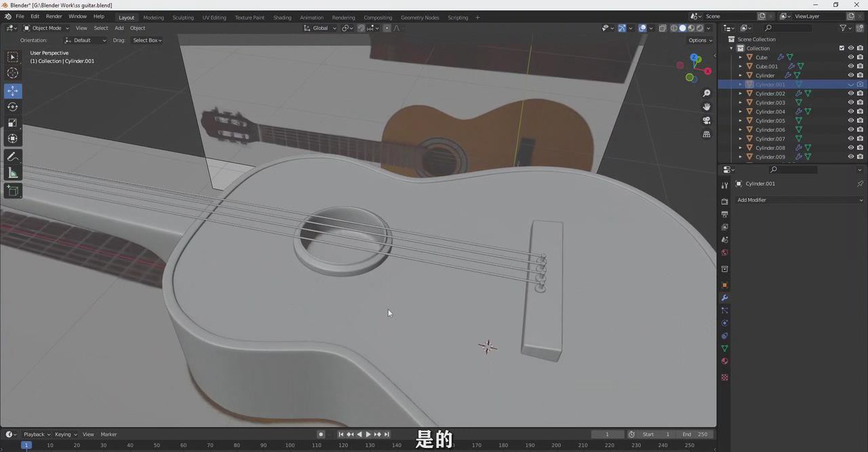Hide the Cube object with eye icon

850,57
